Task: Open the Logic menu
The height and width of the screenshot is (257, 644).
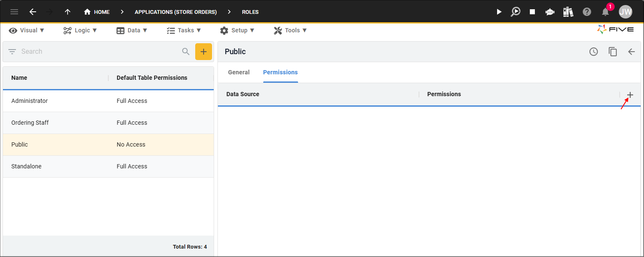Action: (x=80, y=30)
